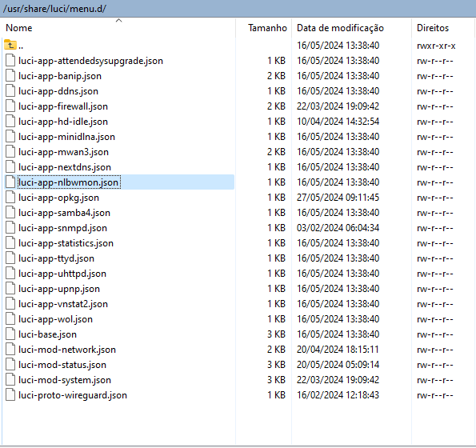Sort by Data de modificação column
Screen dimensions: 476x448
pyautogui.click(x=340, y=28)
